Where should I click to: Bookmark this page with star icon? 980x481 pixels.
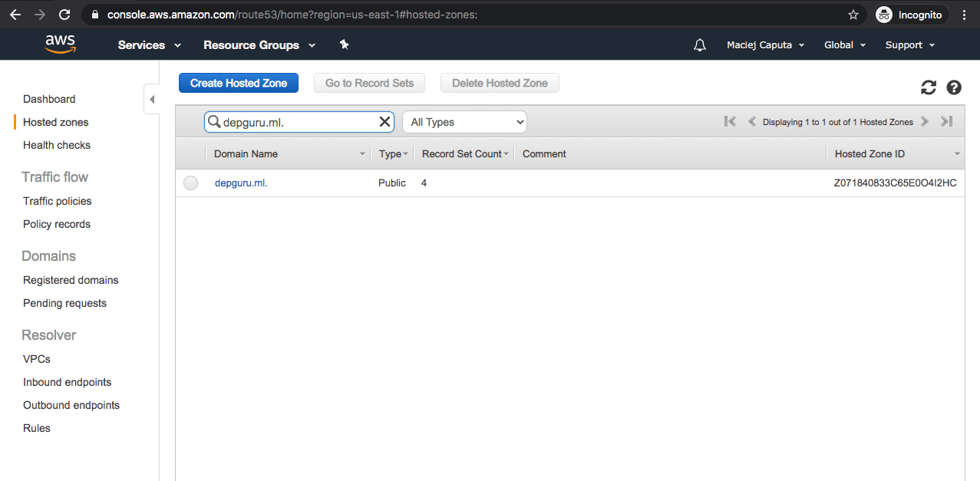(x=853, y=15)
